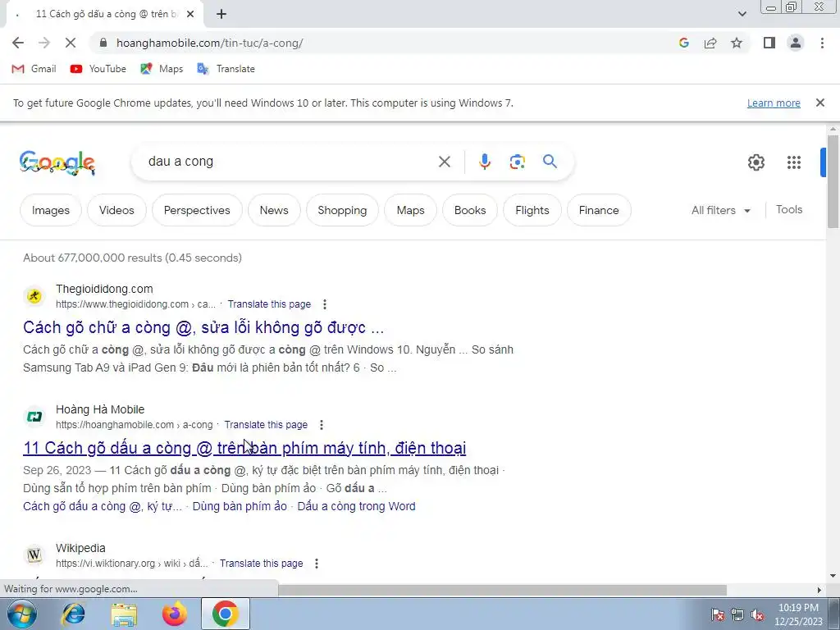
Task: Close the '11 Cách gõ dấu a còng' tab
Action: point(190,15)
